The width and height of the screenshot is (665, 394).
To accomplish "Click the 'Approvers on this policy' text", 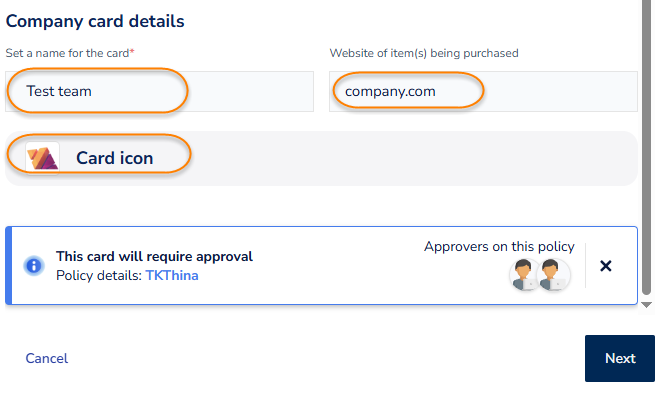I will click(x=499, y=246).
